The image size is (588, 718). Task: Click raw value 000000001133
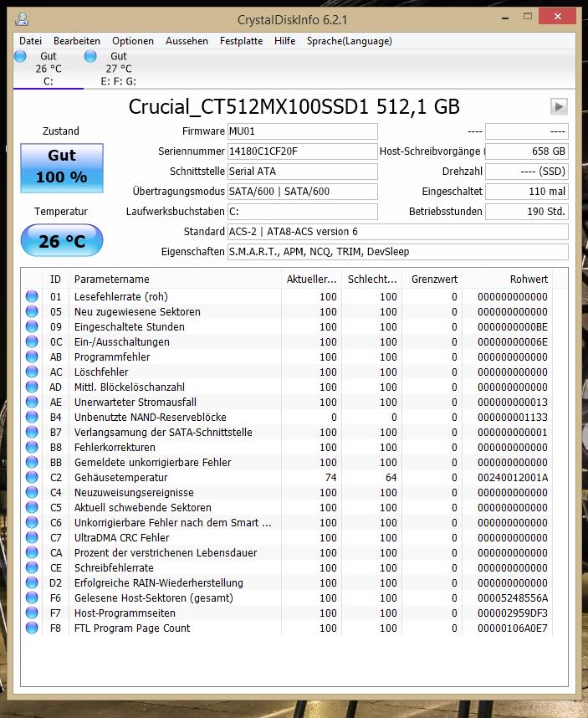(x=513, y=417)
